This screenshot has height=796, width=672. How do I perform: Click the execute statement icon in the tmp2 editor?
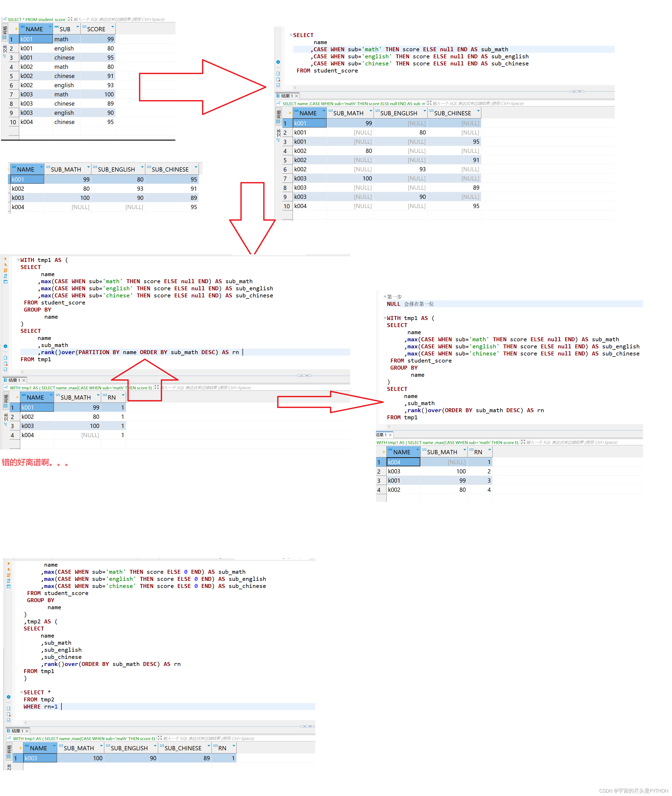[8, 564]
